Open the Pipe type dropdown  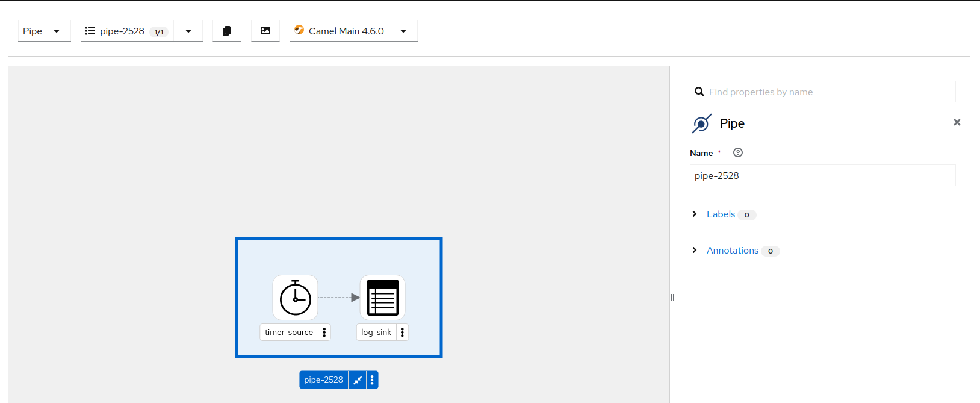coord(44,31)
